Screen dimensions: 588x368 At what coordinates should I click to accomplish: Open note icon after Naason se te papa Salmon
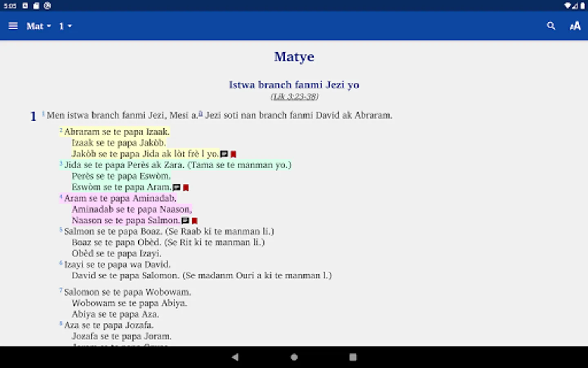click(x=185, y=220)
